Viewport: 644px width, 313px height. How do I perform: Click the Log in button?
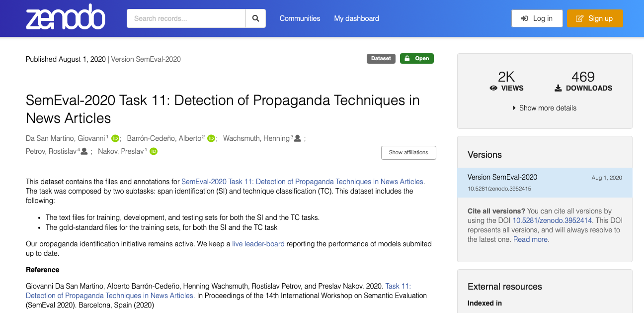(x=537, y=18)
